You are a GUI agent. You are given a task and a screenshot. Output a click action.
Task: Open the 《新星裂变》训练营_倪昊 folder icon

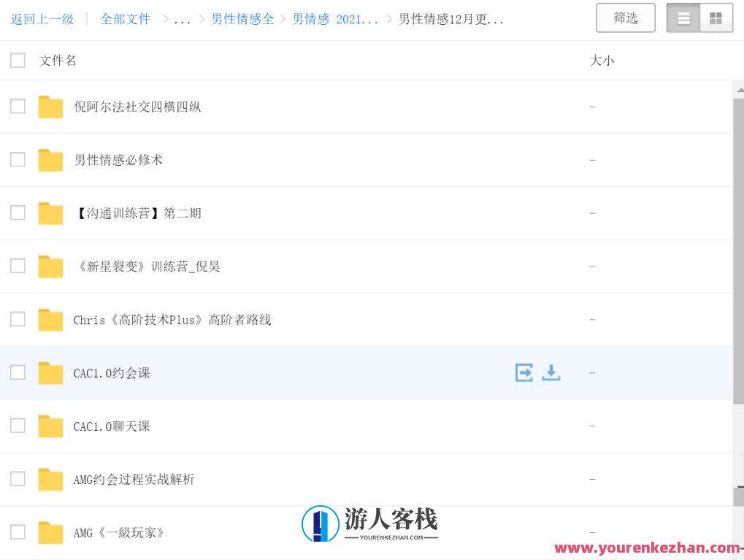tap(50, 266)
